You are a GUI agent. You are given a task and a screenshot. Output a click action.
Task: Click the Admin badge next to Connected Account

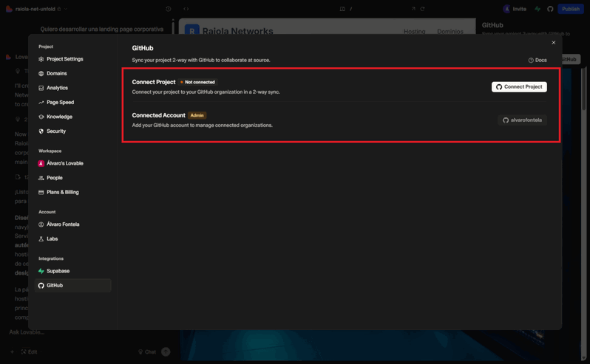pos(197,115)
